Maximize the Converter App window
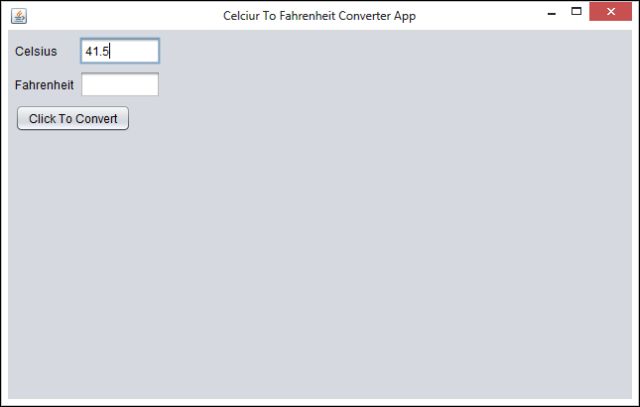The width and height of the screenshot is (640, 407). [x=576, y=12]
